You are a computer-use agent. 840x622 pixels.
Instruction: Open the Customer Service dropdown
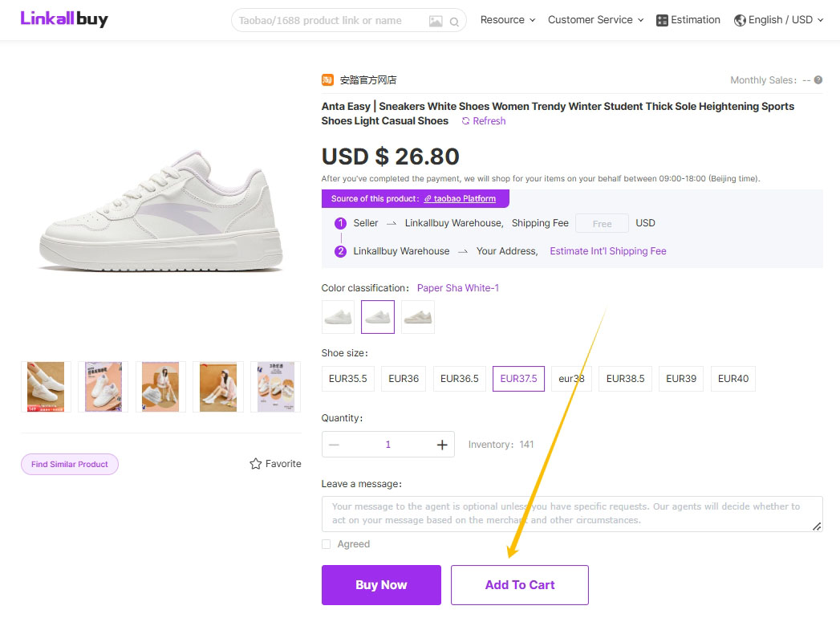coord(595,20)
